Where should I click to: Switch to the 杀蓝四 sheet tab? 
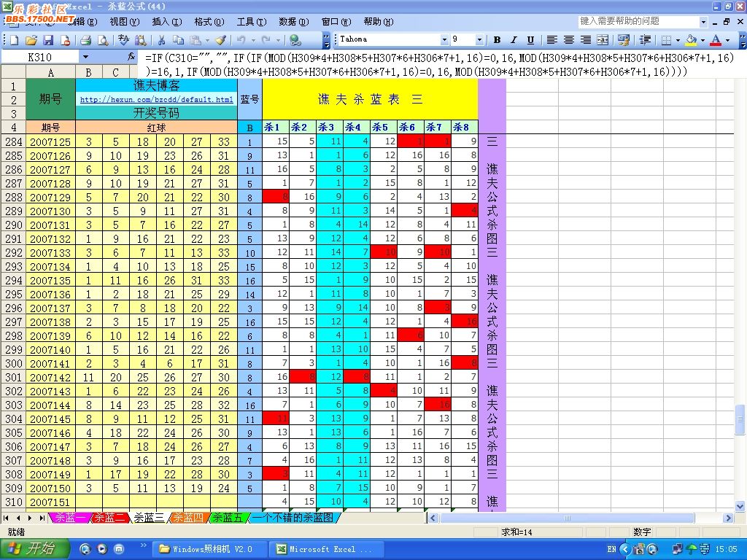(187, 518)
